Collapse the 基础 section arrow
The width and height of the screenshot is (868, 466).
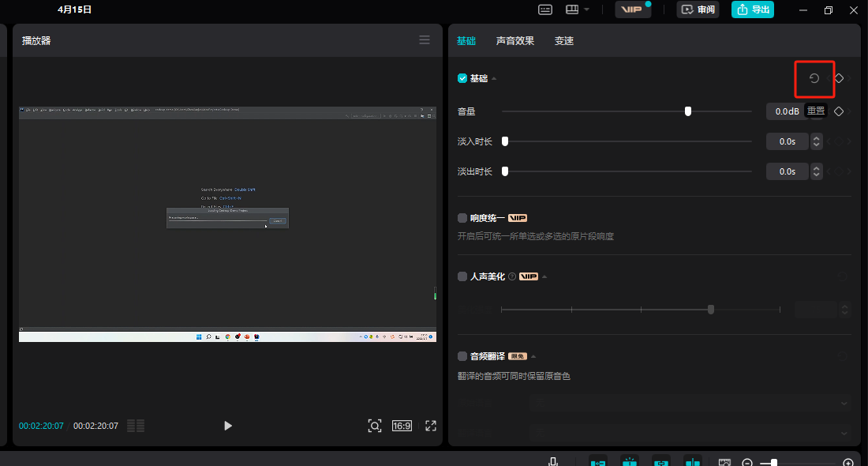click(495, 78)
